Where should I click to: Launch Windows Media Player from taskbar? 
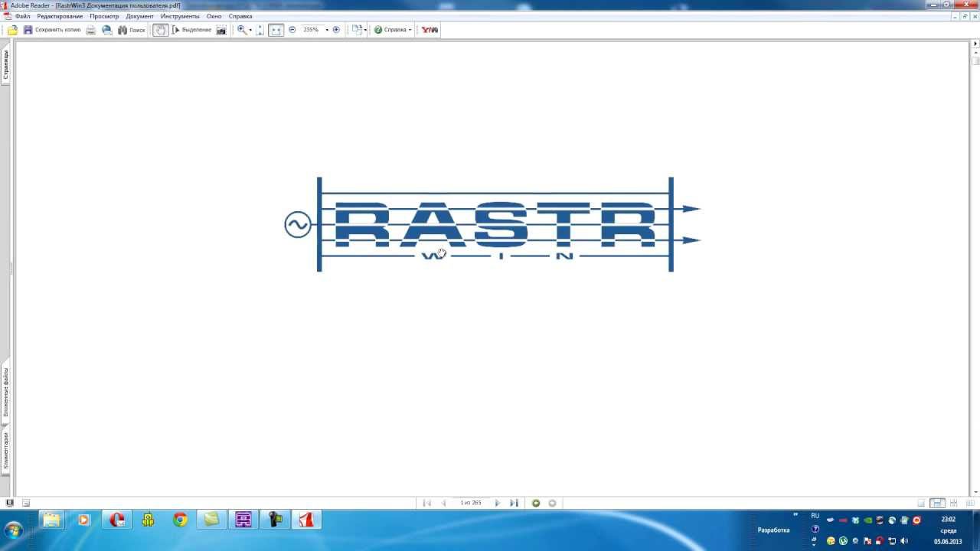[83, 520]
